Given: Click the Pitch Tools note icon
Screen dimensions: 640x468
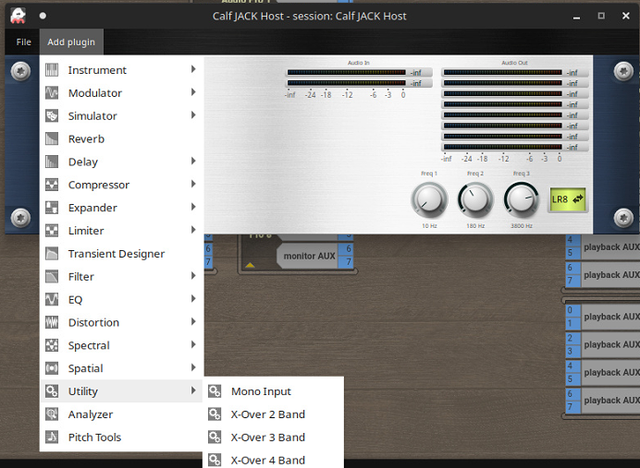Looking at the screenshot, I should 51,437.
